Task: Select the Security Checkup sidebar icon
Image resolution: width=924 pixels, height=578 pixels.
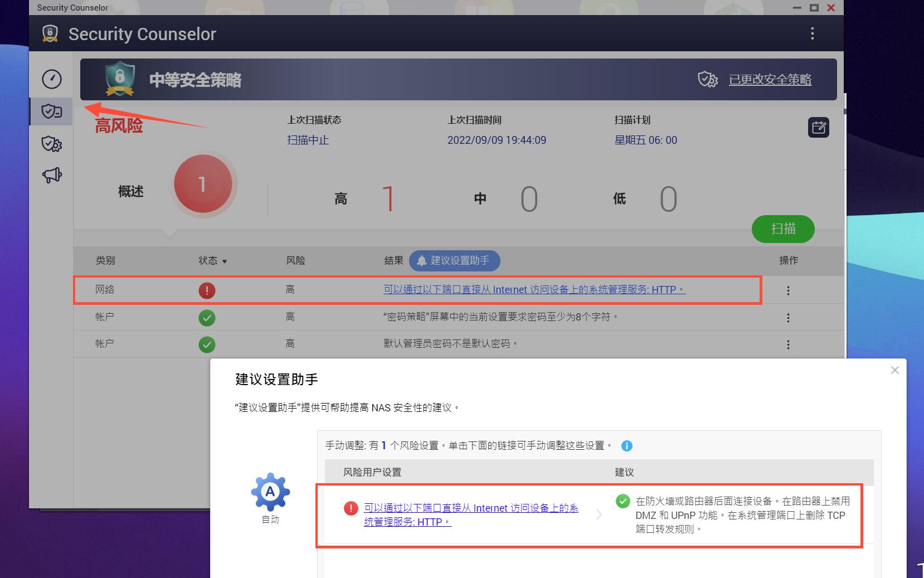Action: click(x=51, y=111)
